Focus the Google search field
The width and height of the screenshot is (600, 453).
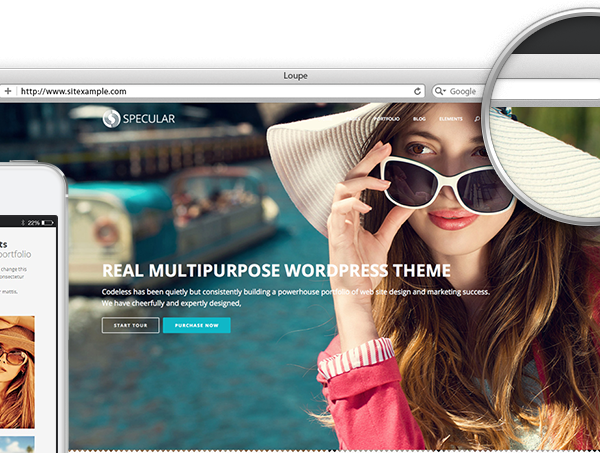[459, 91]
